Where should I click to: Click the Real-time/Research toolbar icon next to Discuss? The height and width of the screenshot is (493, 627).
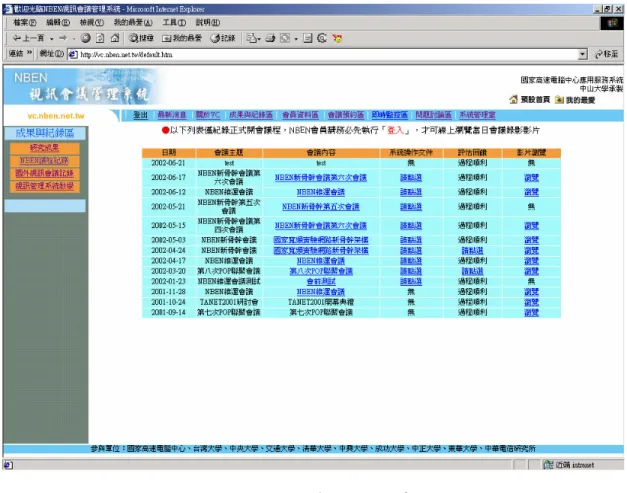[322, 38]
